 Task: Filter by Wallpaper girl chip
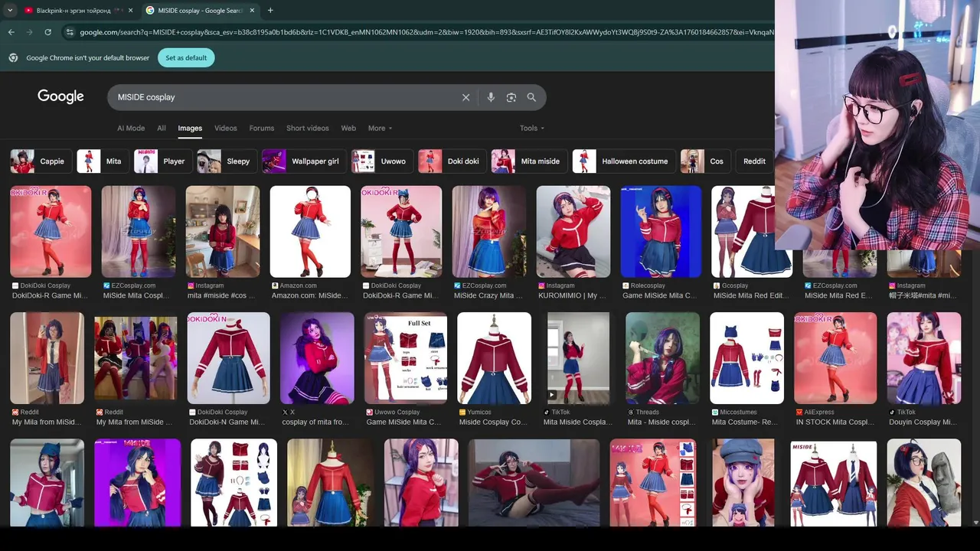(304, 161)
